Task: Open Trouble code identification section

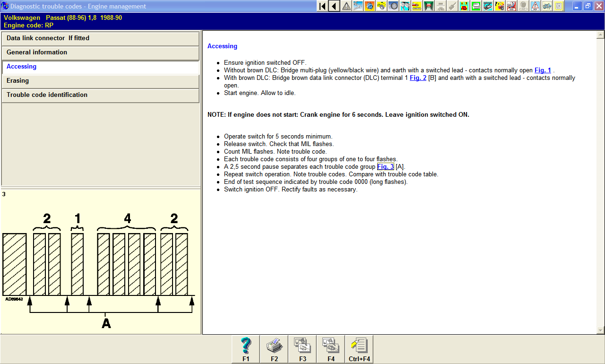Action: (100, 95)
